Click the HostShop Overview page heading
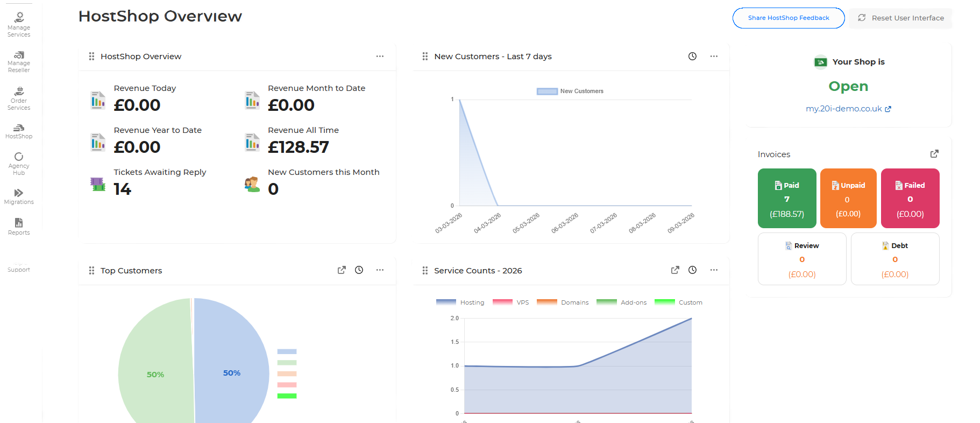The height and width of the screenshot is (423, 980). [x=160, y=16]
